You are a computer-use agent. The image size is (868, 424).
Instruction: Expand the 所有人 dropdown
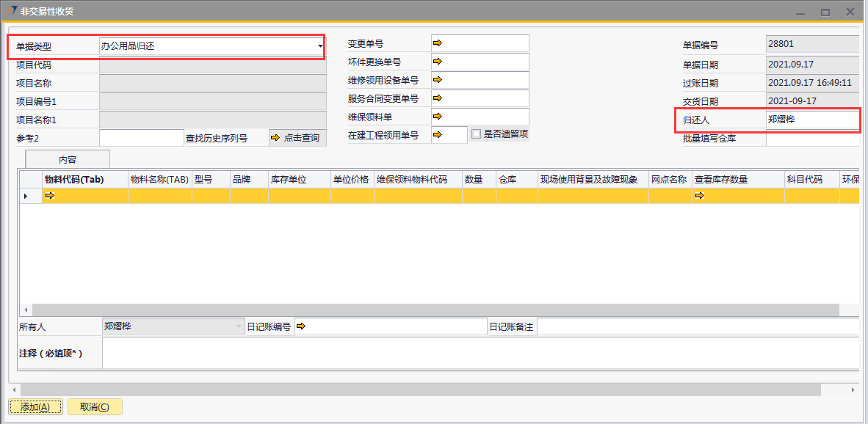[x=239, y=327]
